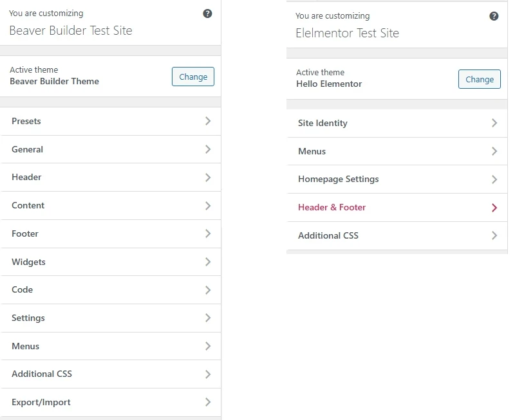This screenshot has width=515, height=420.
Task: Click the help question mark above Elementor Test Site
Action: click(494, 15)
